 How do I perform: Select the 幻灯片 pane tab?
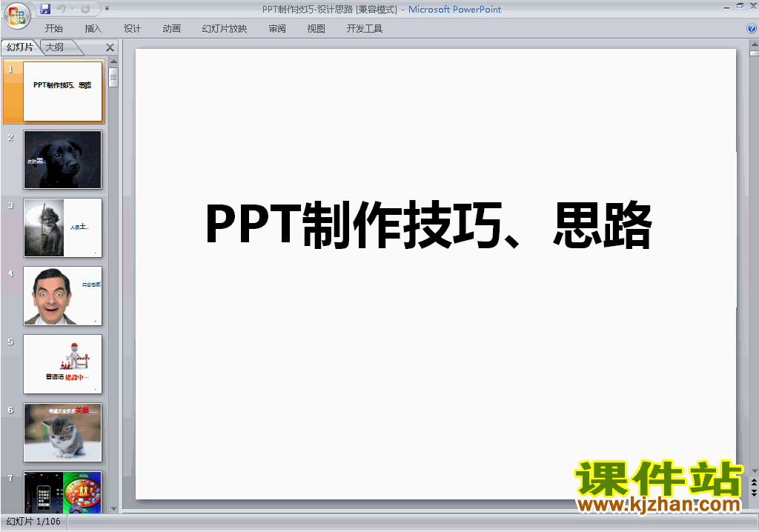coord(20,47)
